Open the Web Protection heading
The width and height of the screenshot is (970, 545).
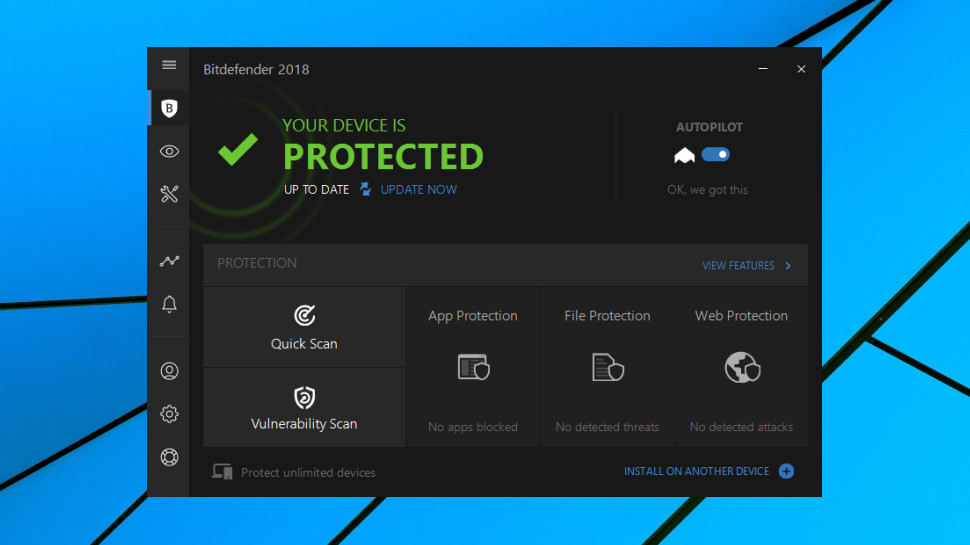click(x=742, y=315)
